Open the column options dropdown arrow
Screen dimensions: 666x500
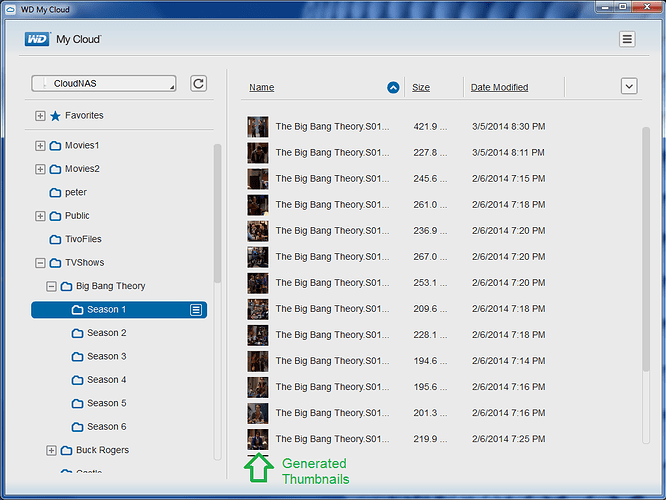coord(629,86)
